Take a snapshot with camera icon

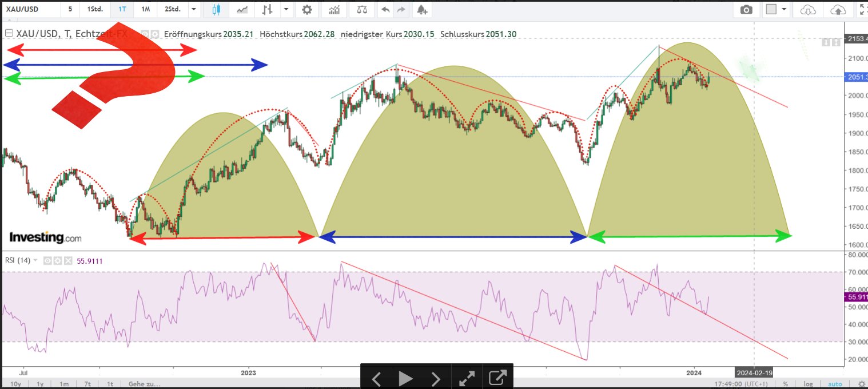[746, 10]
